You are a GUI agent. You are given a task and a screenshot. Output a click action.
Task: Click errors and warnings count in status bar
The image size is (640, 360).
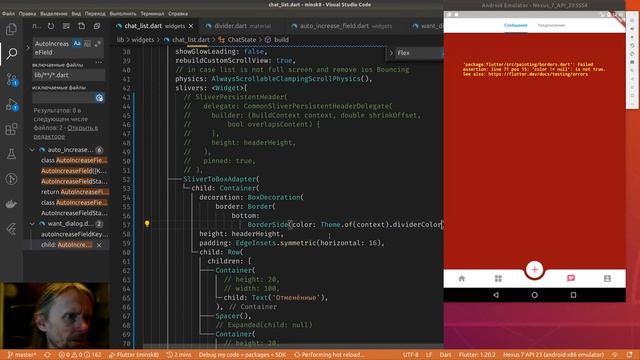click(79, 355)
